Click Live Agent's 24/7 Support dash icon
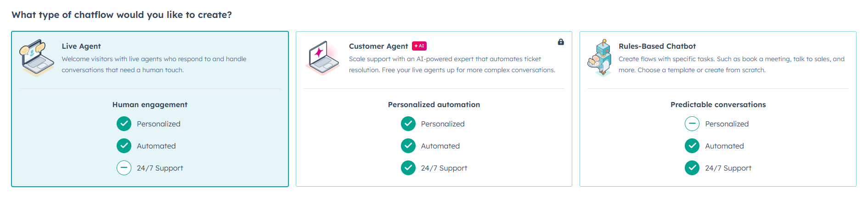868x200 pixels. [x=124, y=168]
